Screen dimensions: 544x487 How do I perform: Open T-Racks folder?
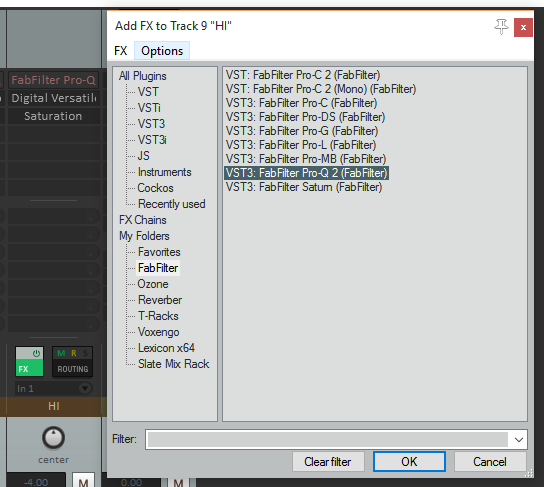pyautogui.click(x=158, y=316)
